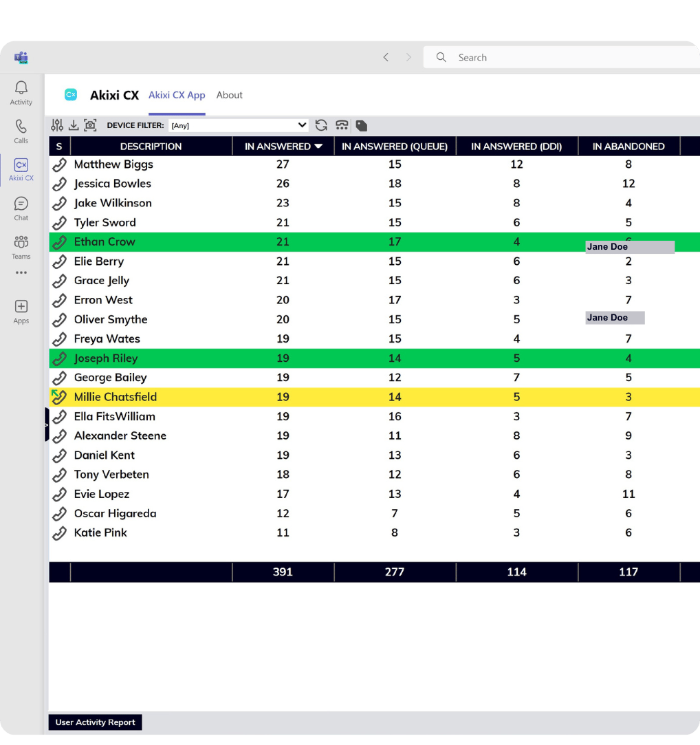Click the Teams search field
700x745 pixels.
[x=564, y=58]
